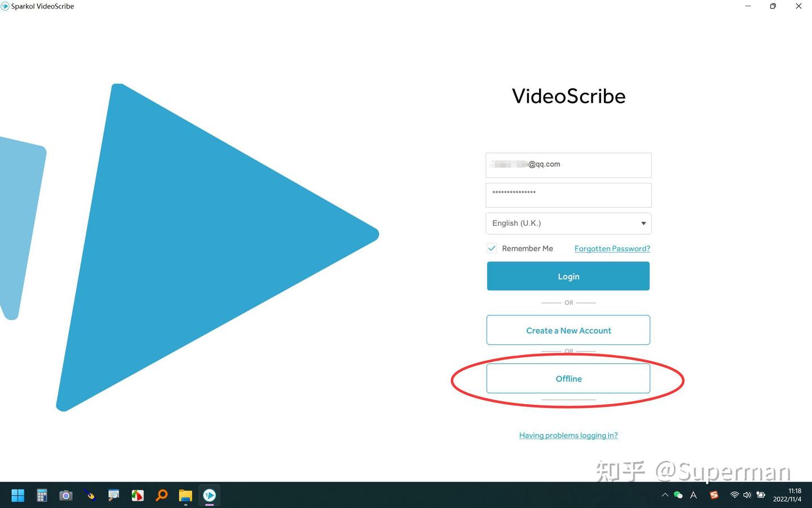Open the red-green triangle app in taskbar
The image size is (812, 508).
pyautogui.click(x=138, y=496)
